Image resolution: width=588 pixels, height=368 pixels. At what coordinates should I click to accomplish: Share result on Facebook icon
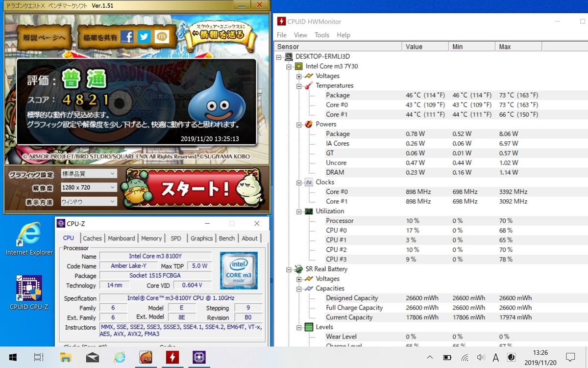pos(127,37)
